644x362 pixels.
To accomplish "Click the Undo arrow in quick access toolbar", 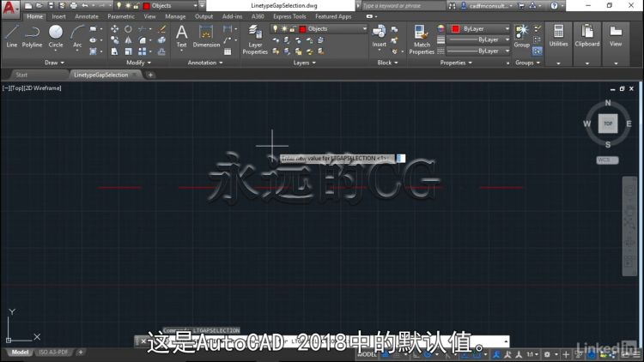I will 85,6.
